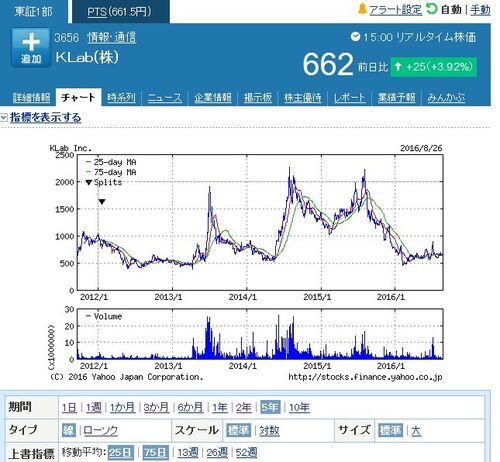Click the 75-day MA legend entry
The height and width of the screenshot is (462, 500).
tap(111, 172)
